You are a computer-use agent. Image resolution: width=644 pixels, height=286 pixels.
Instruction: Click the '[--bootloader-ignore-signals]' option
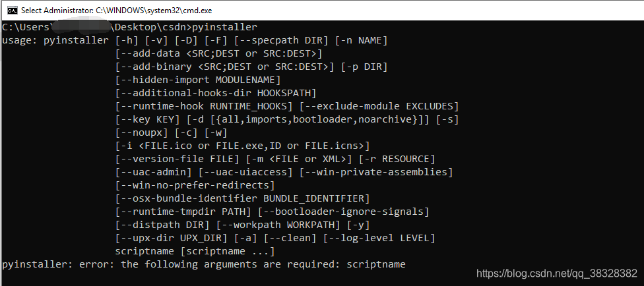click(x=343, y=212)
